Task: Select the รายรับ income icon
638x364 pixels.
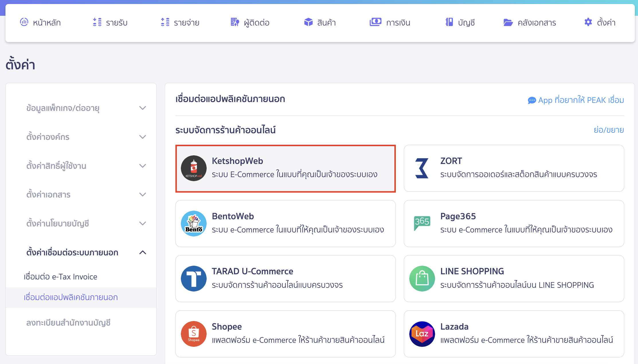Action: [x=97, y=22]
